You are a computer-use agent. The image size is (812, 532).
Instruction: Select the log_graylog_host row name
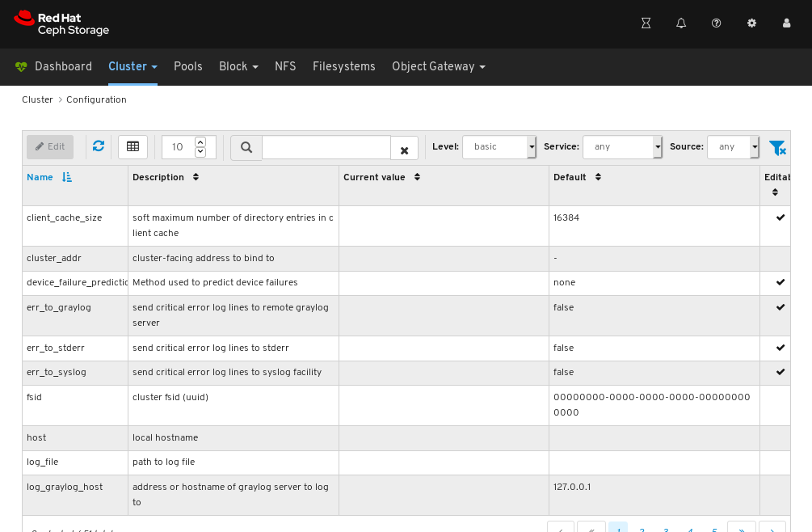click(x=65, y=487)
